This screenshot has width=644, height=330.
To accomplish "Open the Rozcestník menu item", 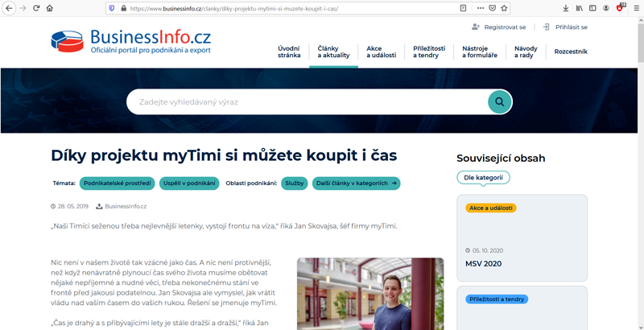I will click(571, 52).
